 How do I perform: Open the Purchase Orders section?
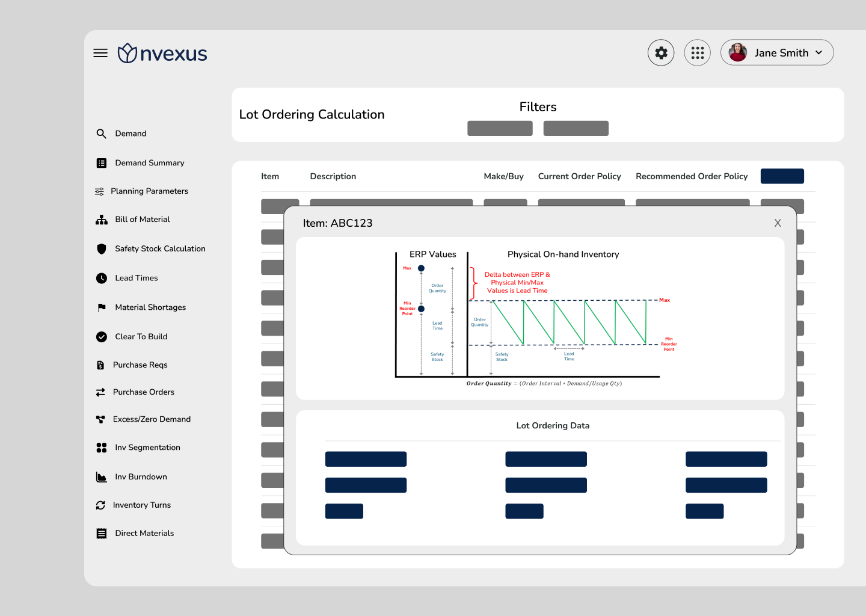click(144, 392)
